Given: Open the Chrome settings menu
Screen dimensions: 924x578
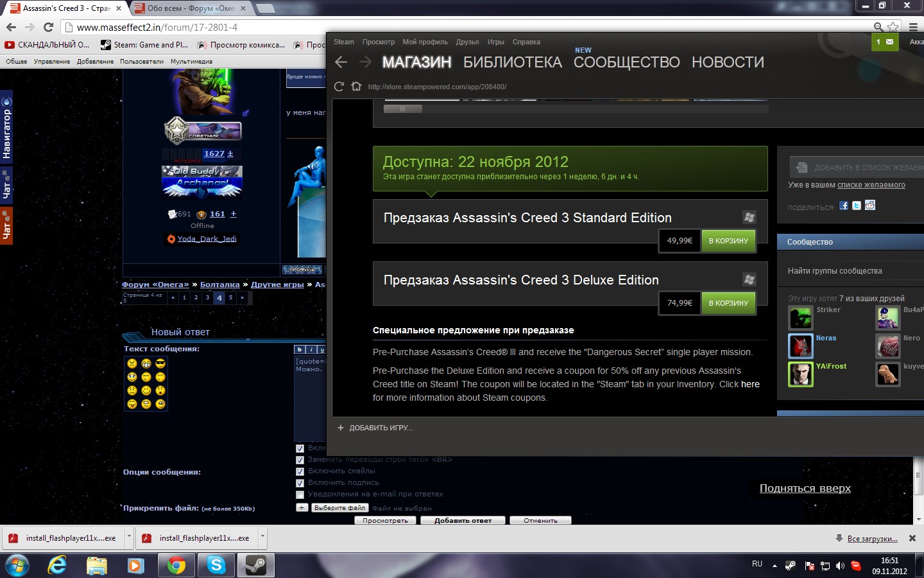Looking at the screenshot, I should click(914, 27).
